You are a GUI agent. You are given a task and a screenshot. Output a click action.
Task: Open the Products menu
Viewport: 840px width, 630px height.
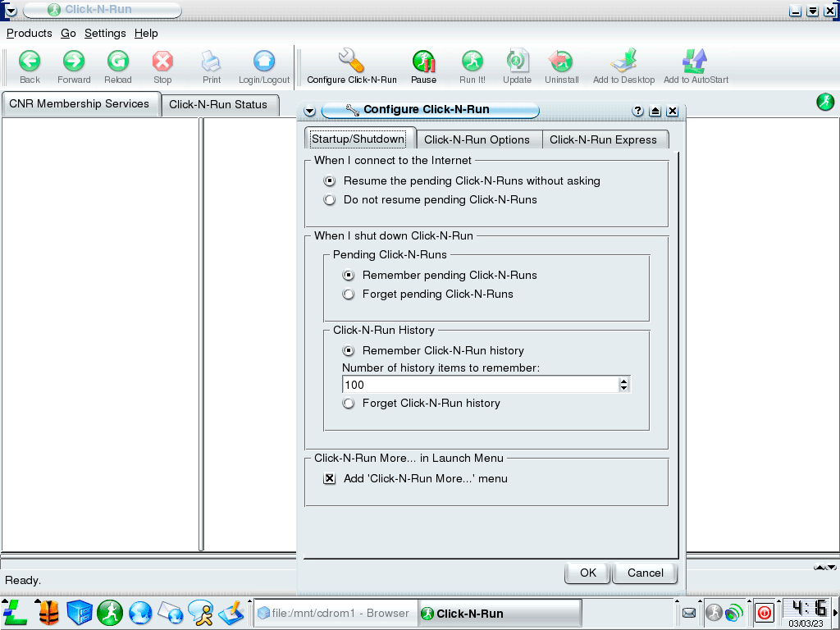pyautogui.click(x=29, y=33)
